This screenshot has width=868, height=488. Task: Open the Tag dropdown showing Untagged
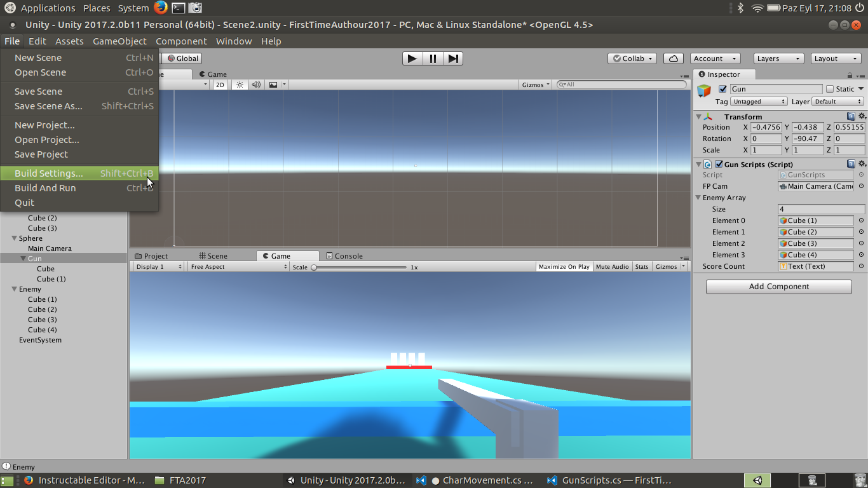[759, 101]
